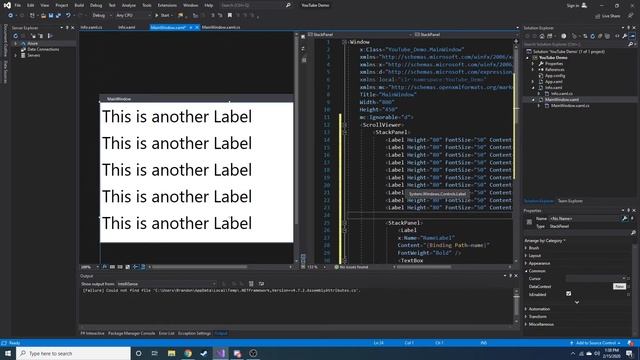Click the search icon in Properties panel
640x360 pixels.
[633, 233]
